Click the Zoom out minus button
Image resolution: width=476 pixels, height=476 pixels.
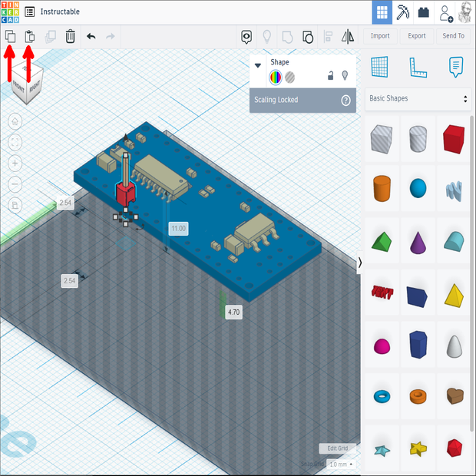pyautogui.click(x=15, y=184)
